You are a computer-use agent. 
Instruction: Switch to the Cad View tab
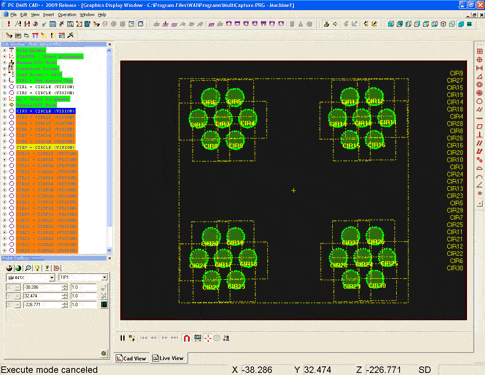pos(131,358)
